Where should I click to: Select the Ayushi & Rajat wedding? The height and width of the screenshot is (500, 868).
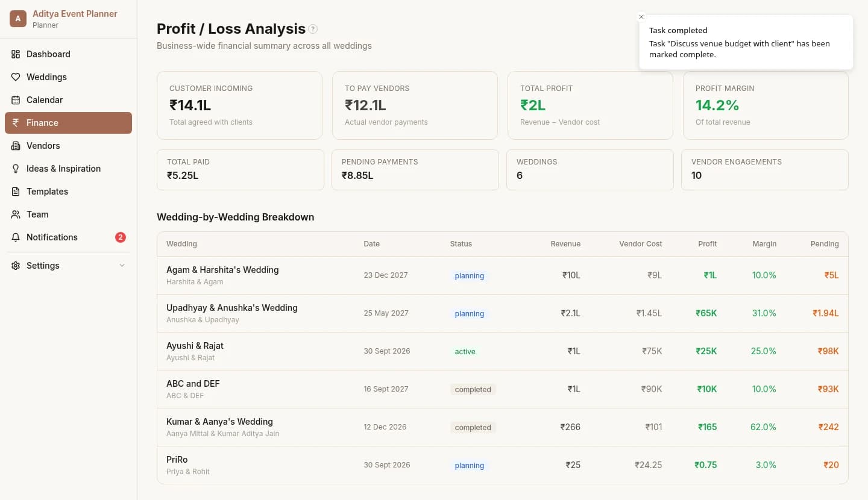[502, 351]
